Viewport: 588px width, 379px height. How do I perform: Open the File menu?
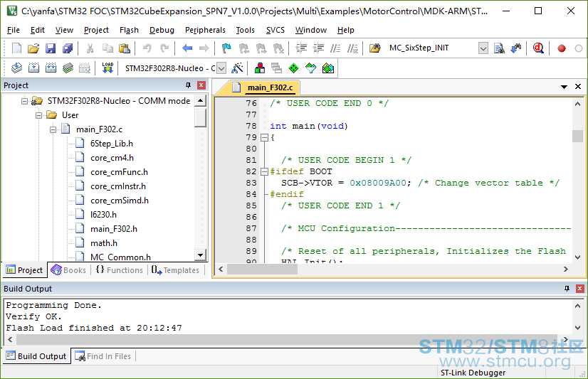click(14, 30)
